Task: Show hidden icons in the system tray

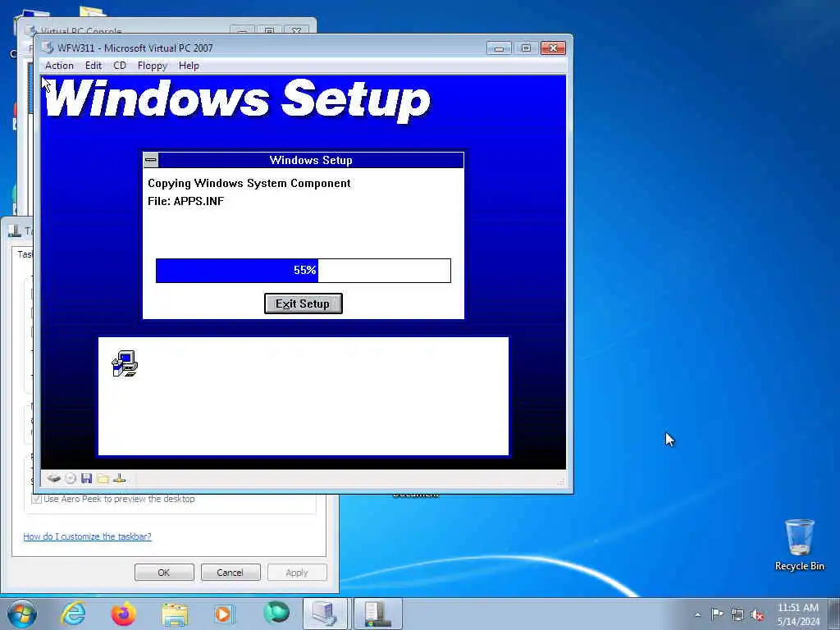Action: coord(697,614)
